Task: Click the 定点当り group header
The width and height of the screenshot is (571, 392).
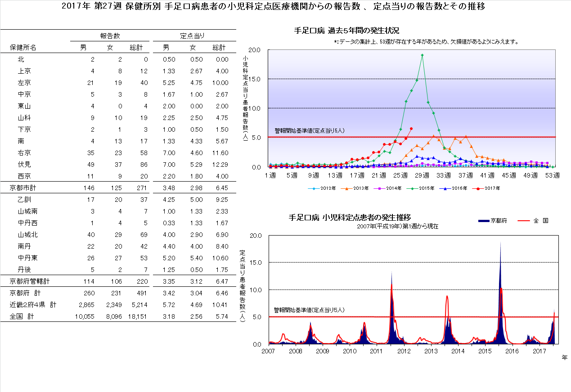Action: [193, 36]
